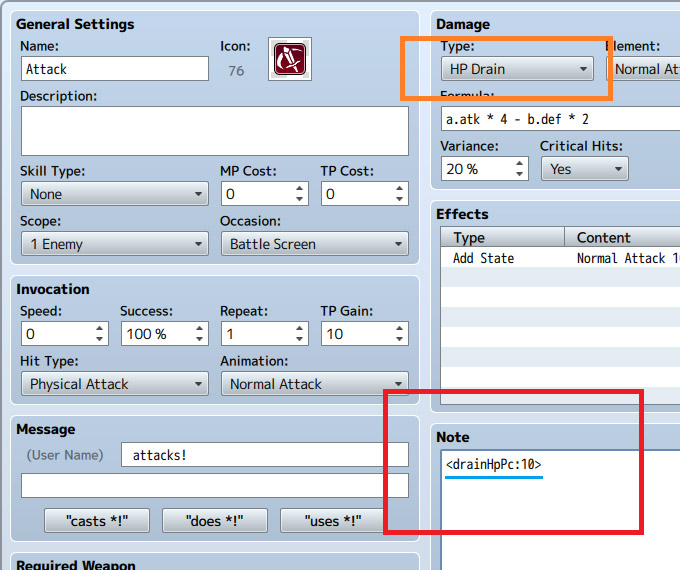This screenshot has width=680, height=570.
Task: Open the Scope dropdown set to 1 Enemy
Action: tap(115, 244)
